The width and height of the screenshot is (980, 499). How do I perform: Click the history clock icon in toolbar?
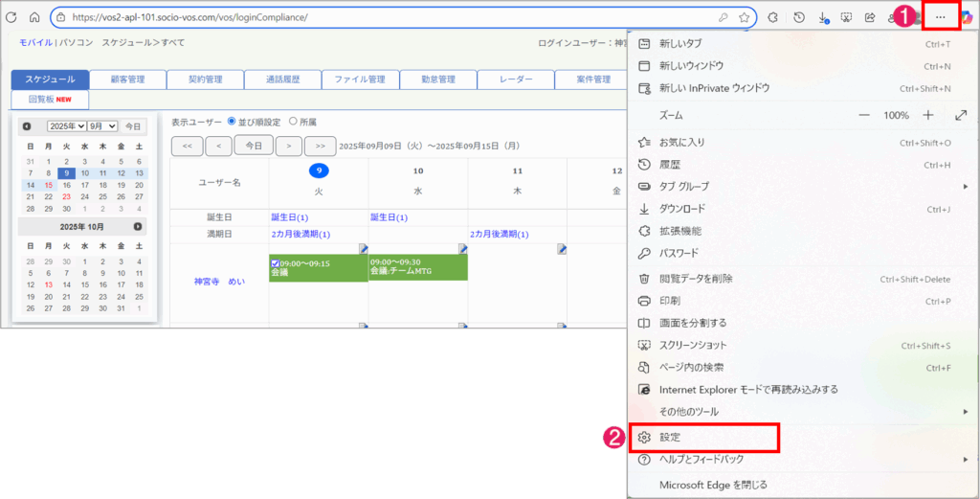798,17
